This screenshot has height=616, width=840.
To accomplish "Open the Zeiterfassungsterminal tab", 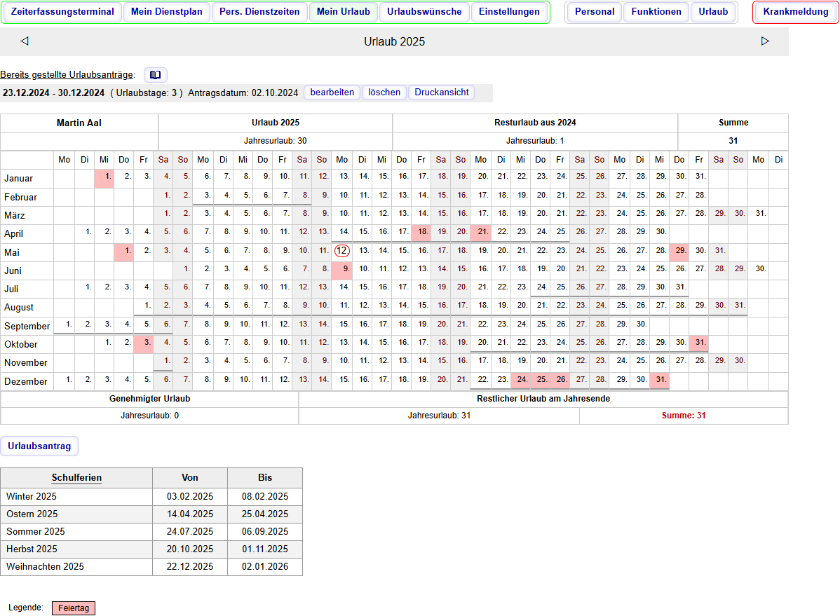I will pos(62,12).
